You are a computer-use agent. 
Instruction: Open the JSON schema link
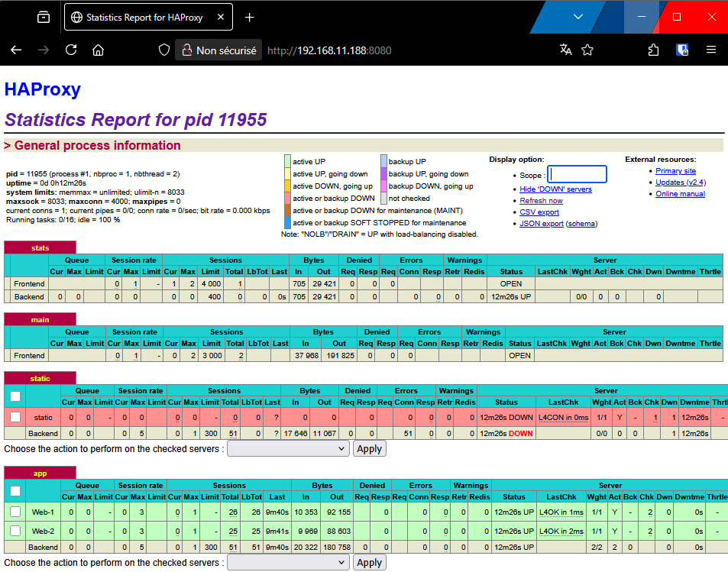tap(582, 223)
